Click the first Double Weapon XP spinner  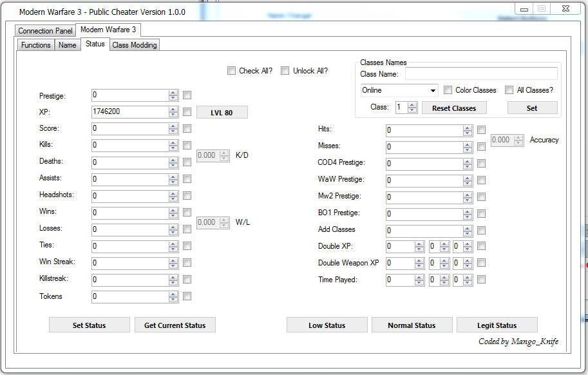point(419,263)
